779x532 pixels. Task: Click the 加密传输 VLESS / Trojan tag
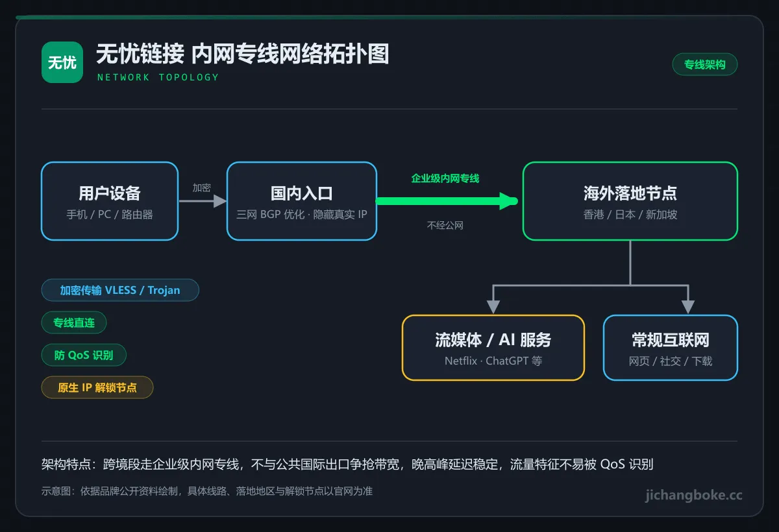click(x=120, y=290)
